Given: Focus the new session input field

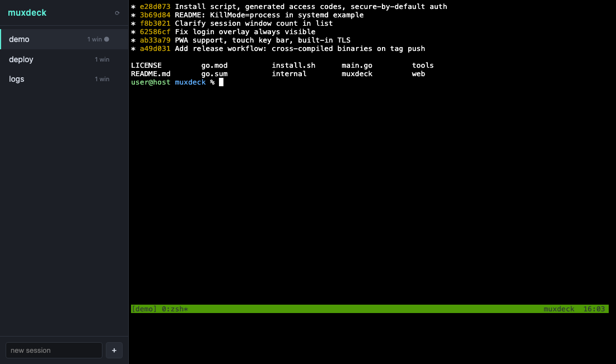Looking at the screenshot, I should click(54, 350).
